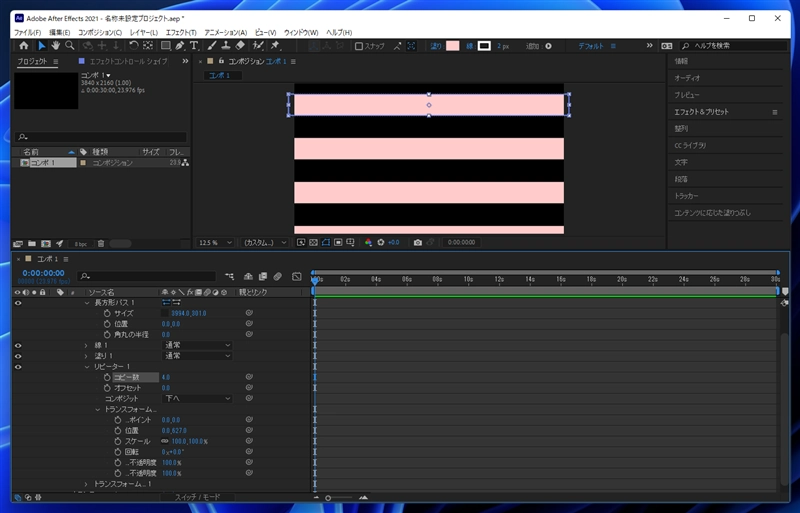Open the エフェクト(T) menu

181,32
